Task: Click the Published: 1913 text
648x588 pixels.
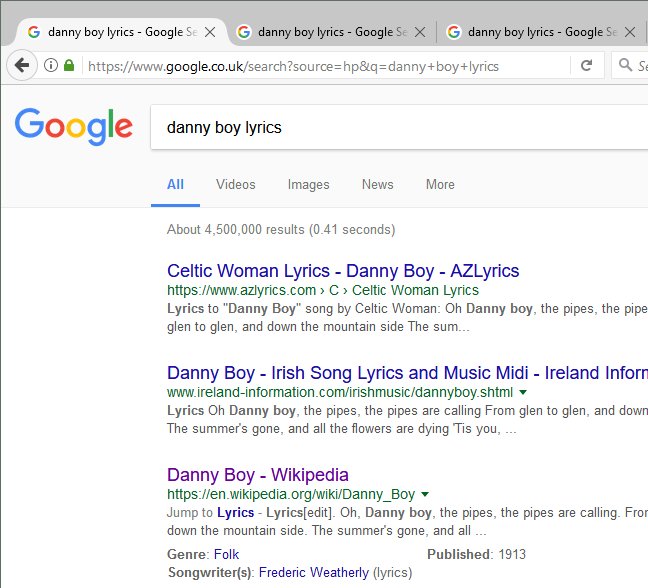Action: coord(476,554)
